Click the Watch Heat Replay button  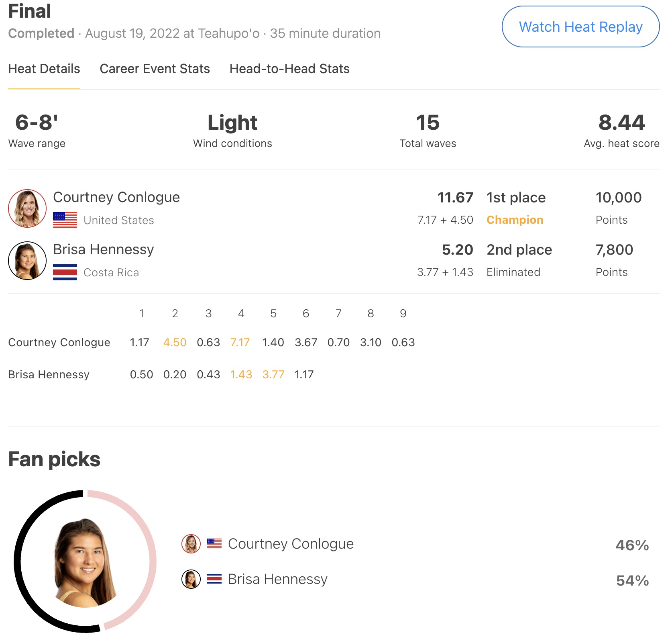[580, 27]
